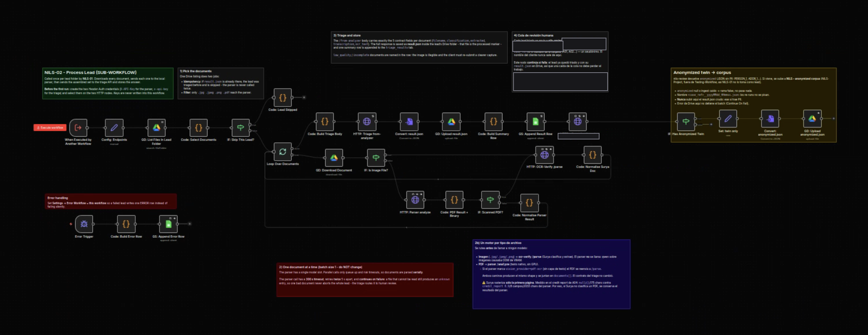
Task: Open the Convert: anonymized.json node
Action: point(770,118)
